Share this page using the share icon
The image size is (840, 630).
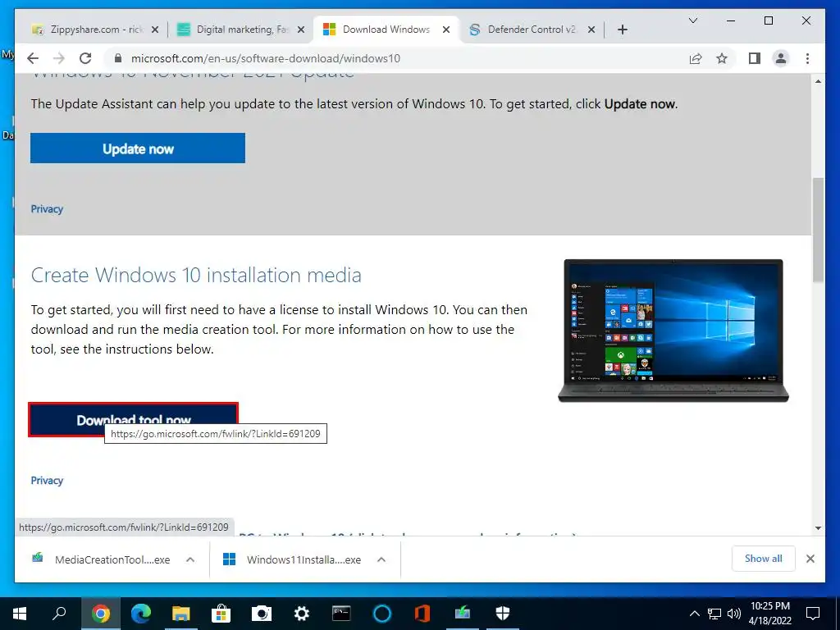tap(696, 58)
